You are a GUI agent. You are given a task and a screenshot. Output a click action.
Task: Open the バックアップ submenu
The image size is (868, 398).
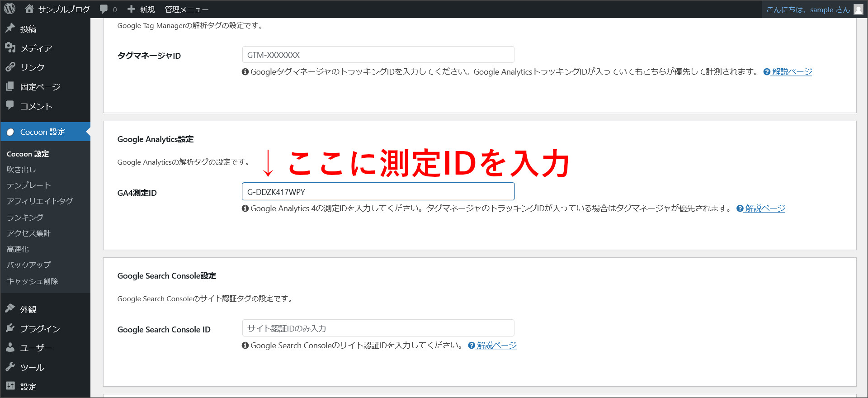(28, 265)
